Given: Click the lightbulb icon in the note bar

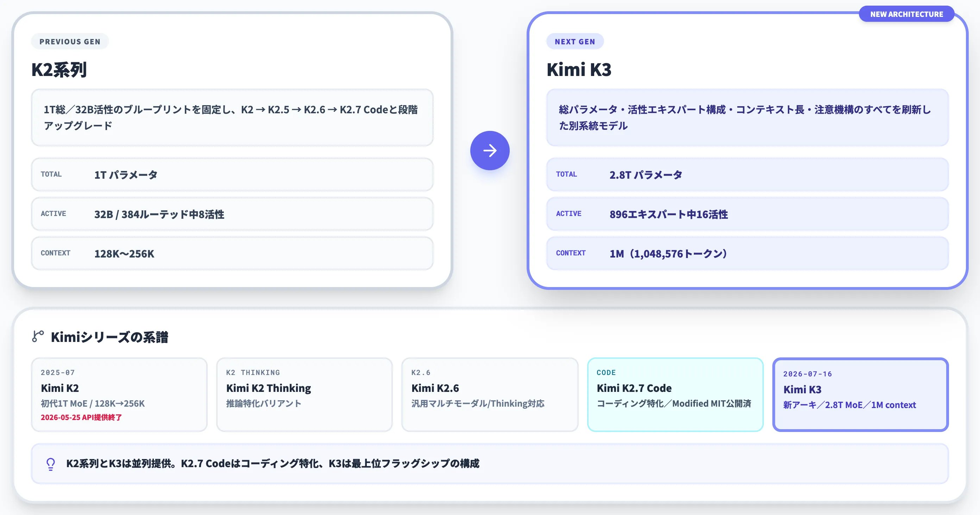Looking at the screenshot, I should pos(51,464).
